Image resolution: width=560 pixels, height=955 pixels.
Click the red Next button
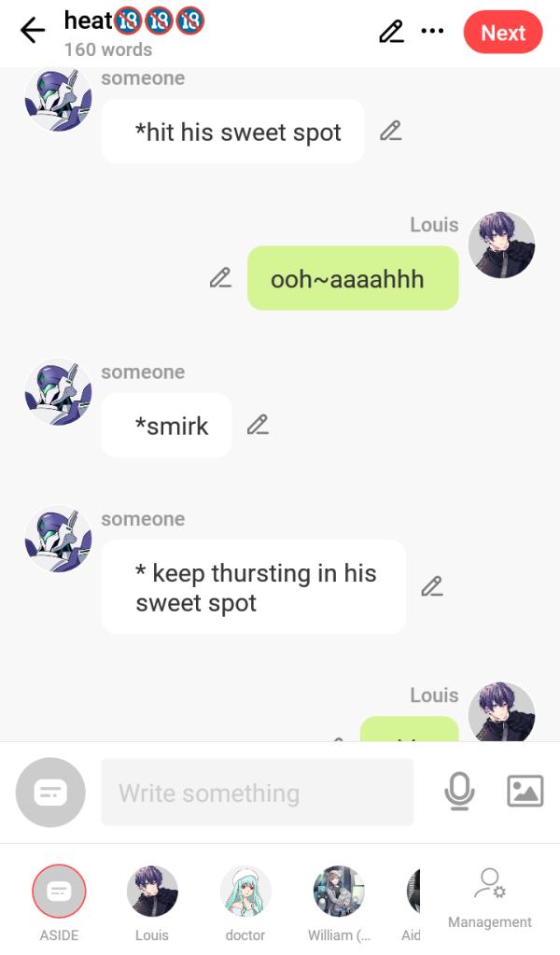(503, 33)
